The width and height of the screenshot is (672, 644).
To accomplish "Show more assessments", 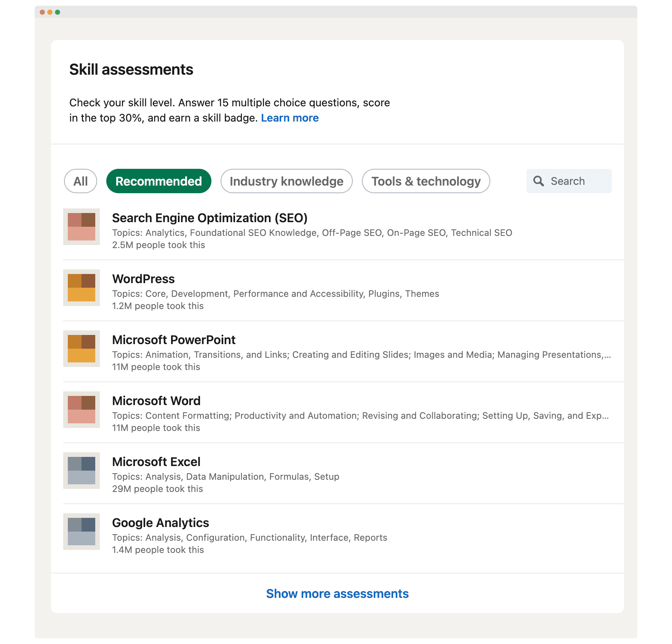I will [337, 594].
